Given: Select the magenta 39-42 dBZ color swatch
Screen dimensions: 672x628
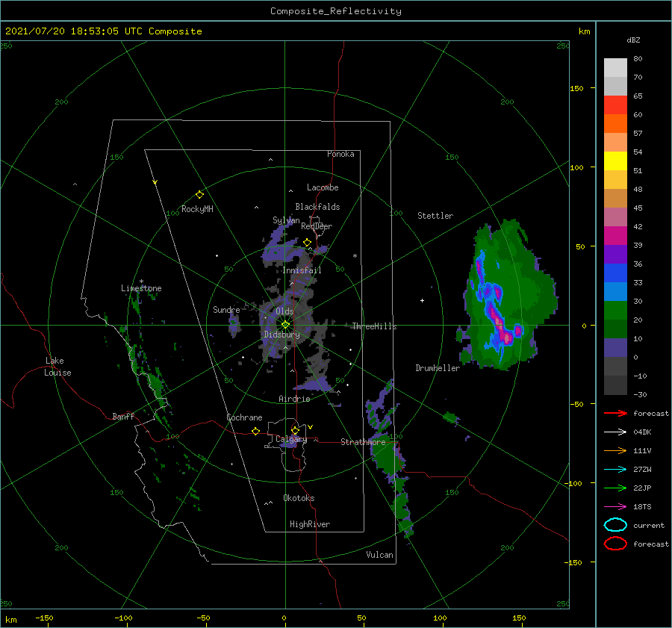Looking at the screenshot, I should tap(615, 236).
